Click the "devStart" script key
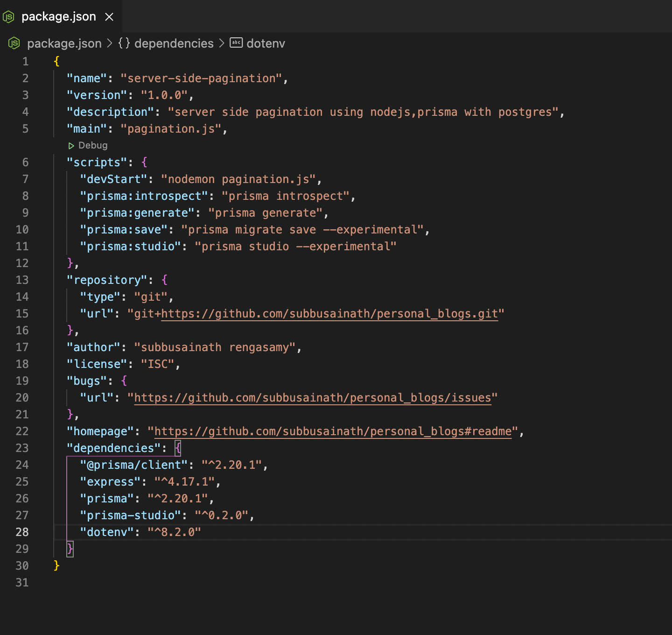 [114, 179]
